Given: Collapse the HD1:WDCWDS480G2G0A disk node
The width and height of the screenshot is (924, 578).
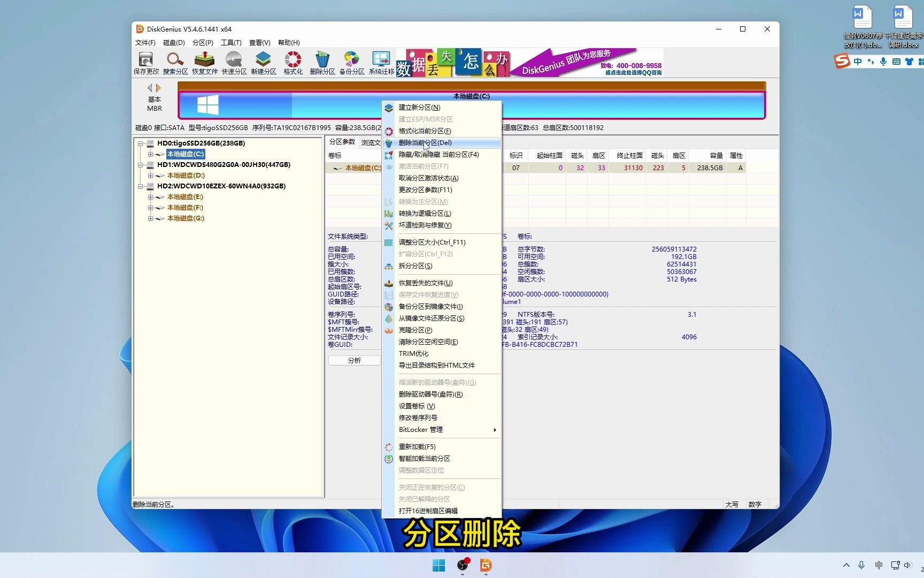Looking at the screenshot, I should (141, 165).
